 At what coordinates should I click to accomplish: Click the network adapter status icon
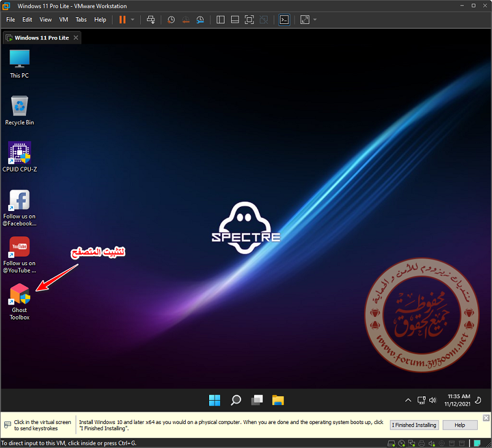point(411,444)
